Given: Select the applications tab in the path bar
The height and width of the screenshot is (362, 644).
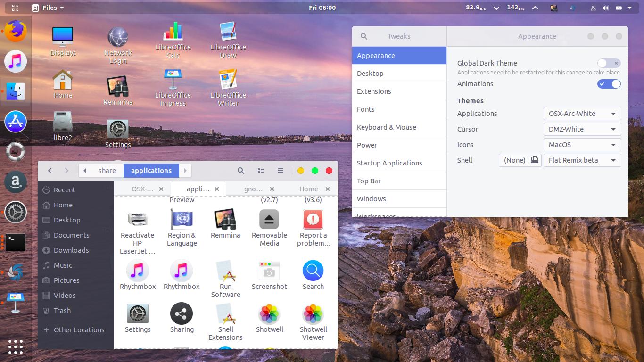Looking at the screenshot, I should pos(151,170).
